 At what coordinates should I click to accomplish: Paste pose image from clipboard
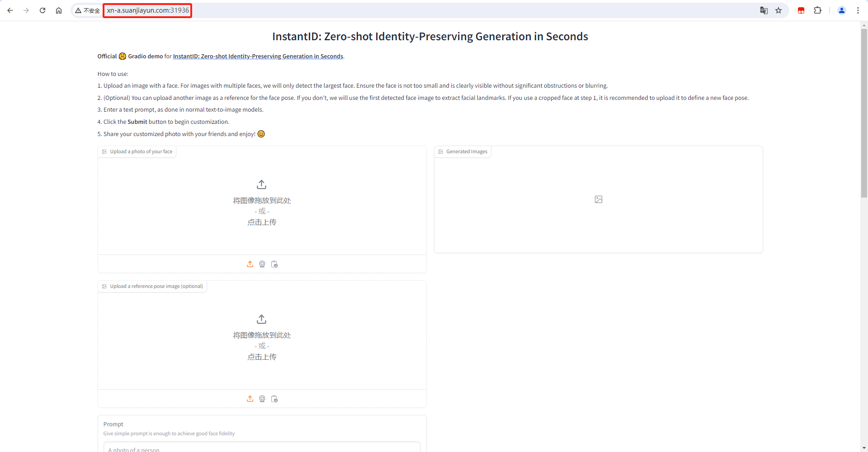coord(274,399)
